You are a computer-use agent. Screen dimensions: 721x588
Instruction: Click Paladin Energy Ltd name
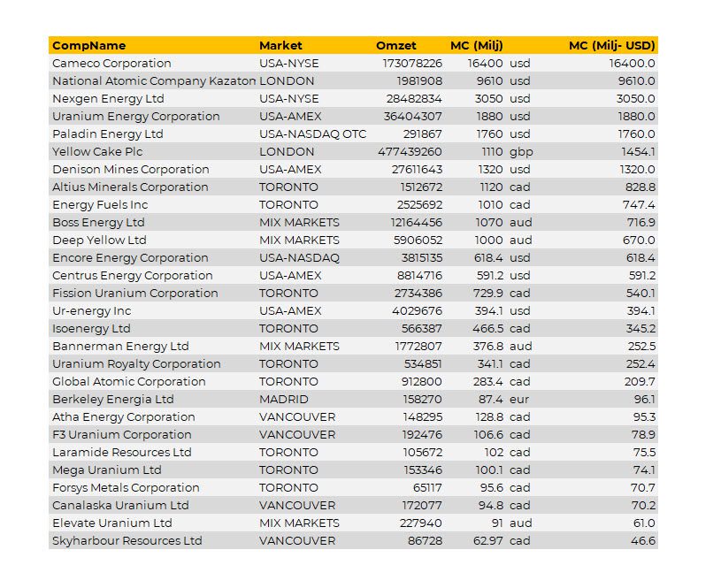(x=108, y=134)
